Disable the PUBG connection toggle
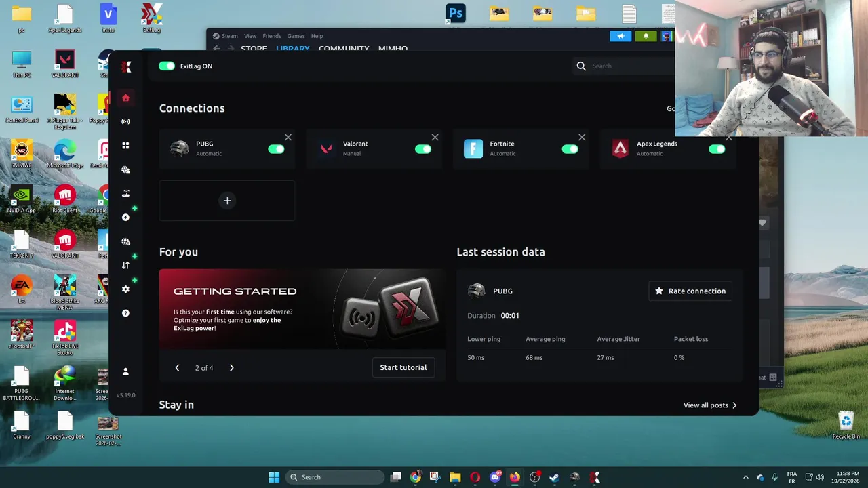 pyautogui.click(x=276, y=149)
